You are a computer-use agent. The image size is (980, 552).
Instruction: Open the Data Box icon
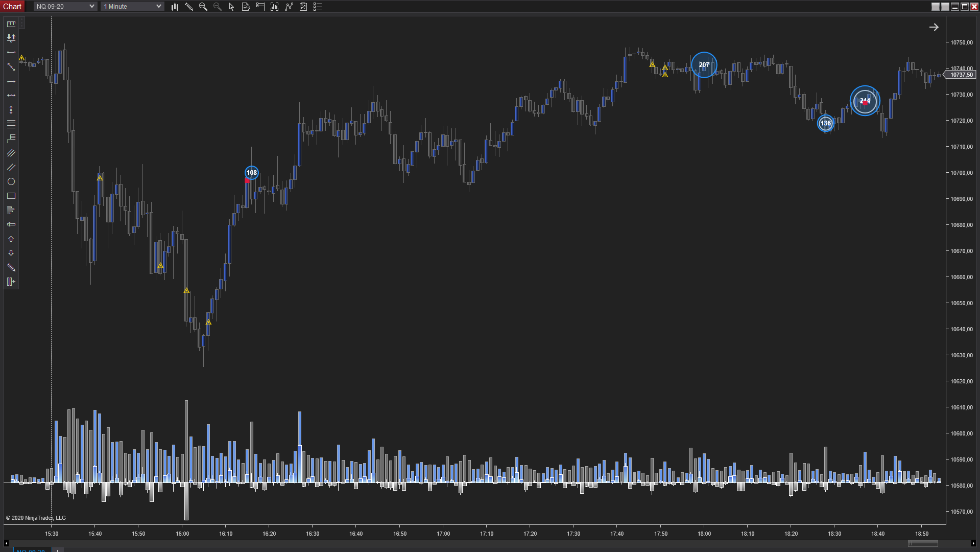coord(246,7)
